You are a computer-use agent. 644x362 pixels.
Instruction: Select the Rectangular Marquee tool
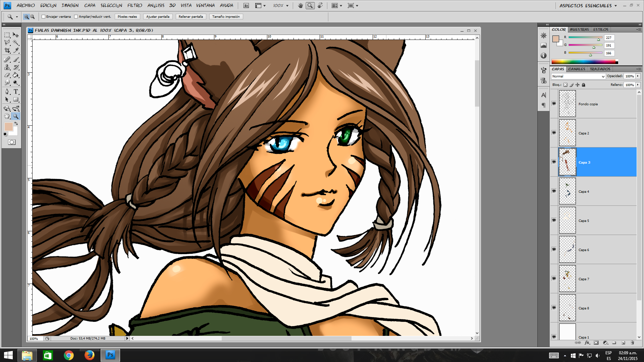click(x=7, y=35)
